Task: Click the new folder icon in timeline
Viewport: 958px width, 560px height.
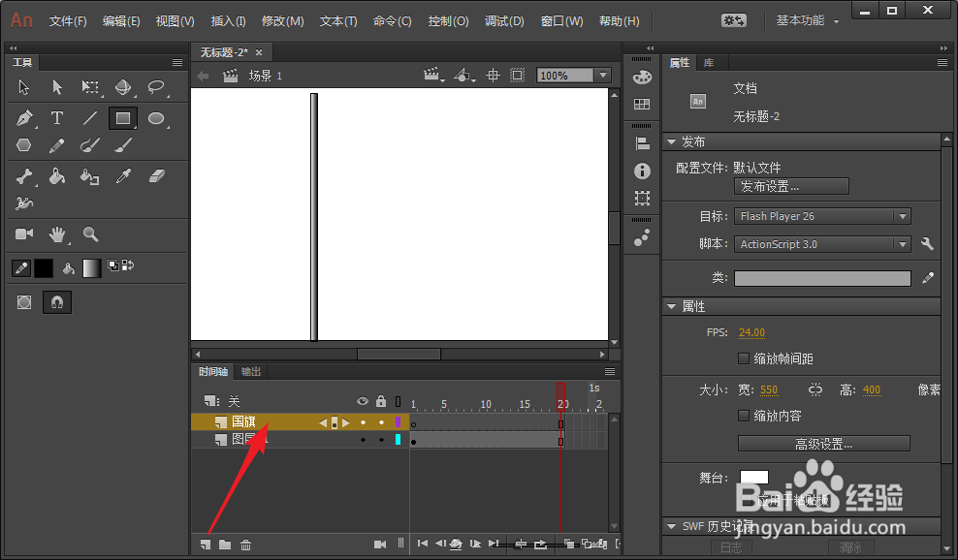Action: 225,544
